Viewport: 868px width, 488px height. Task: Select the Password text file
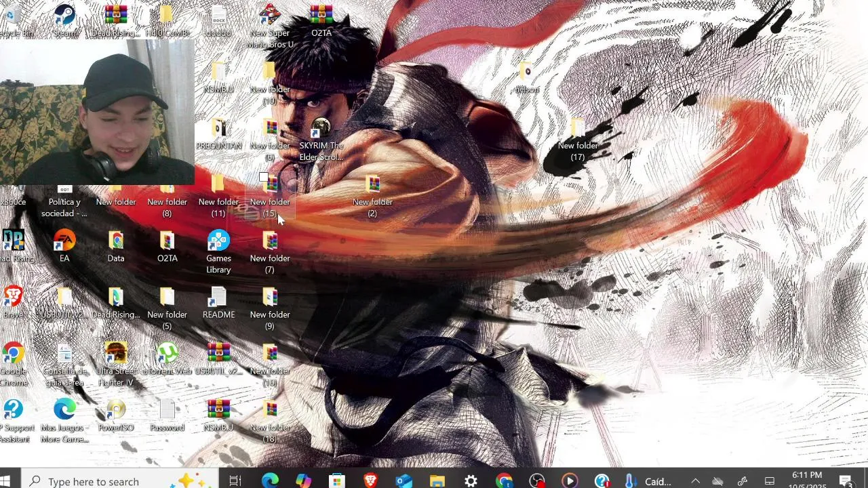167,415
